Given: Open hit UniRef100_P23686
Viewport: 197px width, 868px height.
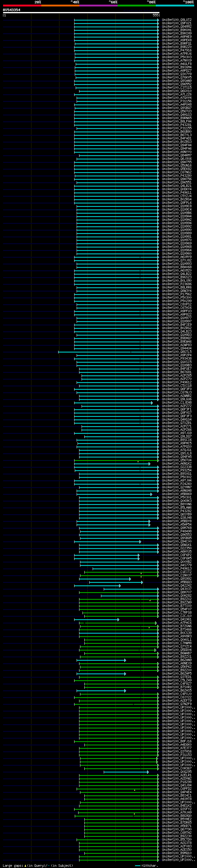Looking at the screenshot, I should pyautogui.click(x=177, y=284).
